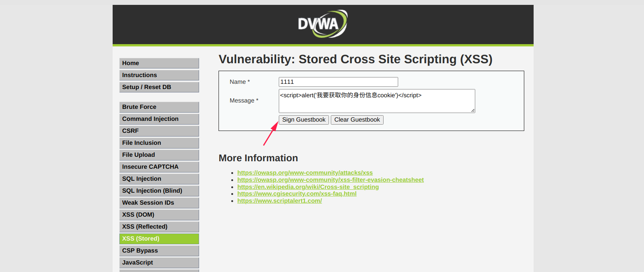
Task: Click the DVWA logo in header
Action: [323, 24]
